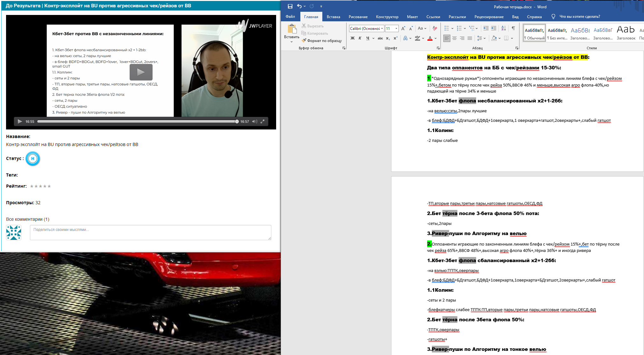The image size is (644, 355).
Task: Toggle subscript x₂ formatting
Action: [x=388, y=38]
